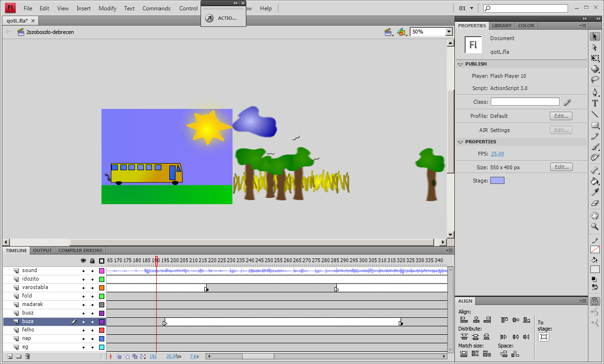Select the Subselection tool
Screen dimensions: 604x364
coord(595,47)
